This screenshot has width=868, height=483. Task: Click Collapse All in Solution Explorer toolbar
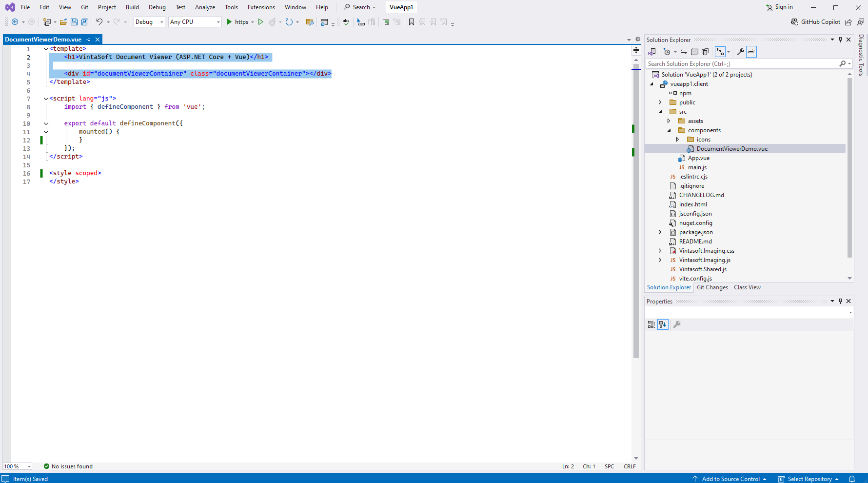(694, 52)
